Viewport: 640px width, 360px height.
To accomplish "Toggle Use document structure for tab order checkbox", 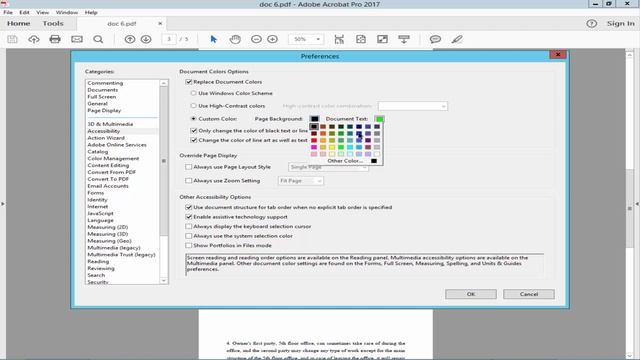I will coord(189,207).
